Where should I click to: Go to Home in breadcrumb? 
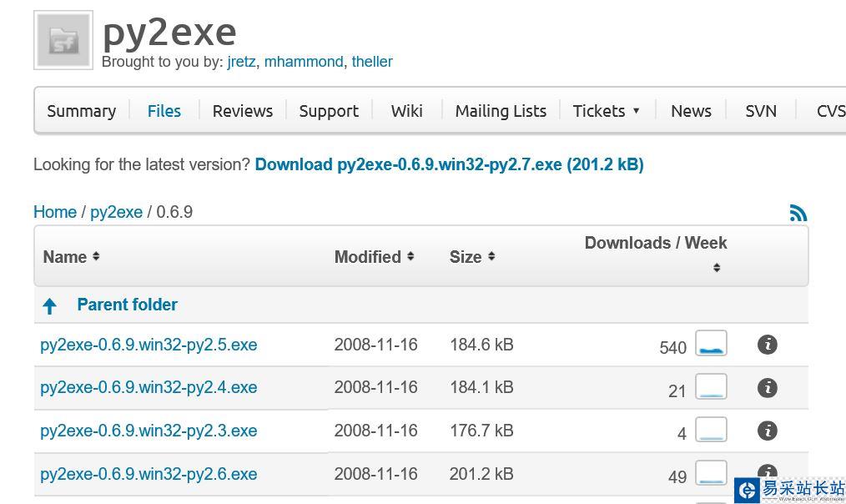pos(55,212)
